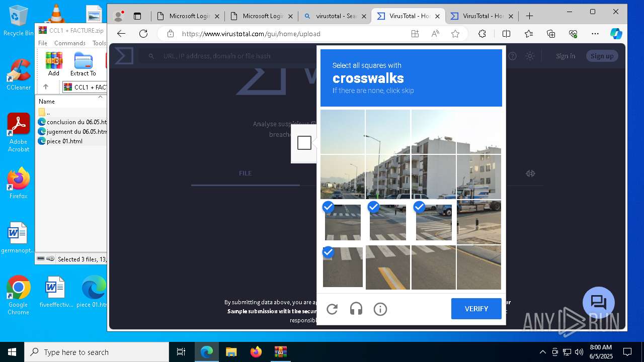Open Task View on taskbar

point(181,352)
